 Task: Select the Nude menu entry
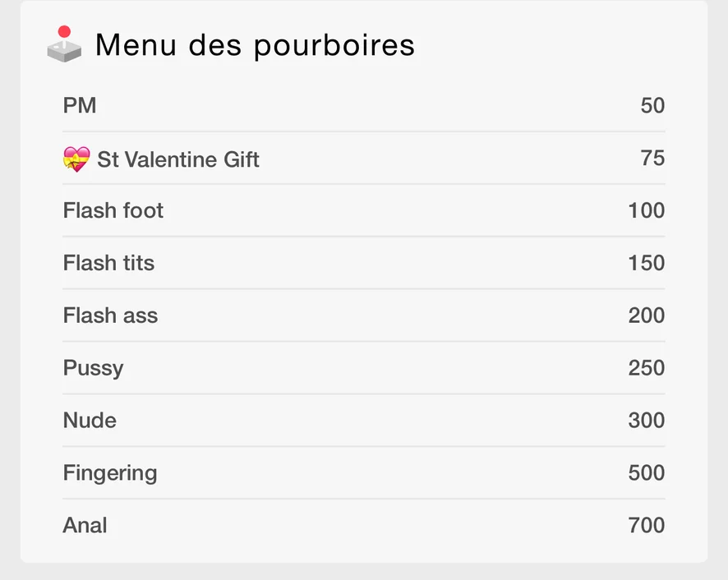click(x=90, y=421)
